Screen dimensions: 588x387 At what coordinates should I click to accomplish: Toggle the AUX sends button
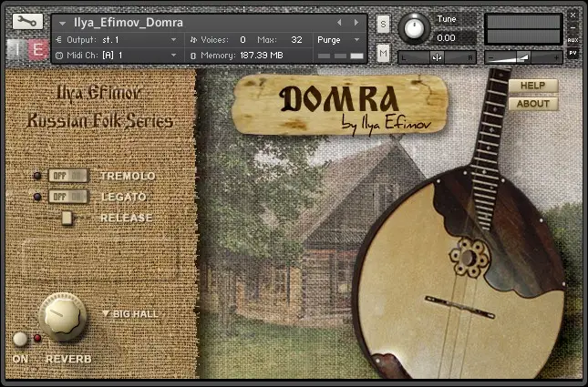[573, 40]
